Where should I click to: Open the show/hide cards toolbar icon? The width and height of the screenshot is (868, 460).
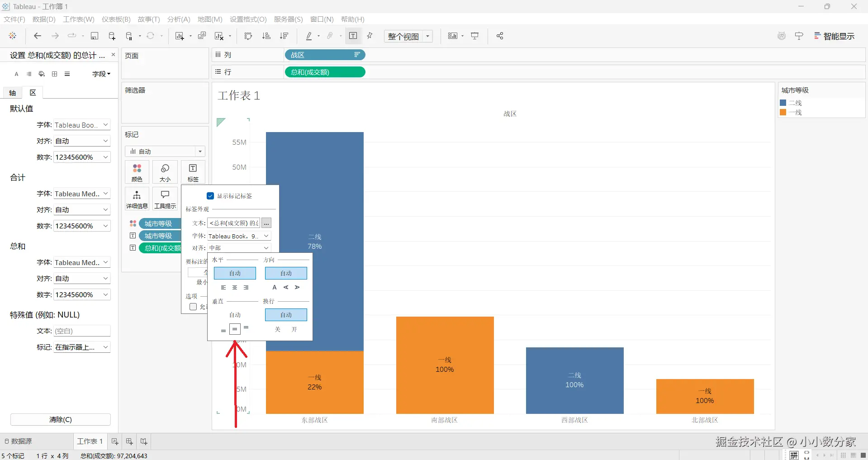(452, 36)
